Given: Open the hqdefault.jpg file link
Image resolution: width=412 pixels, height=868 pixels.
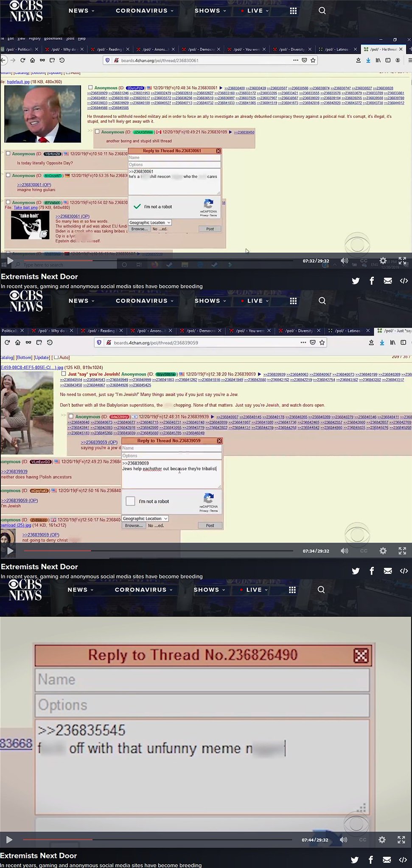Looking at the screenshot, I should click(x=18, y=81).
